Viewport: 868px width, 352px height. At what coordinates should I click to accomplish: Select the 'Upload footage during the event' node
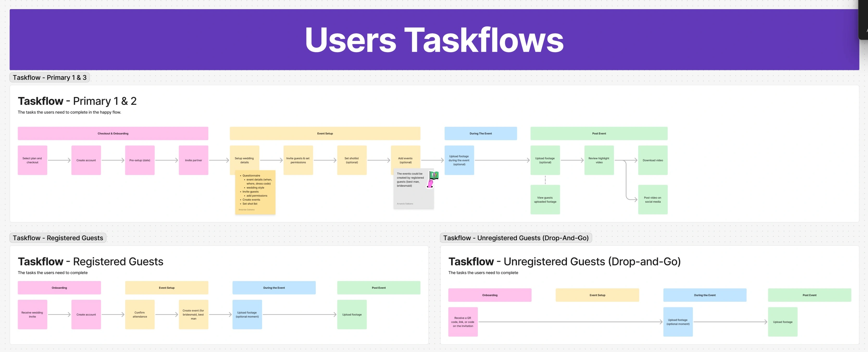459,160
